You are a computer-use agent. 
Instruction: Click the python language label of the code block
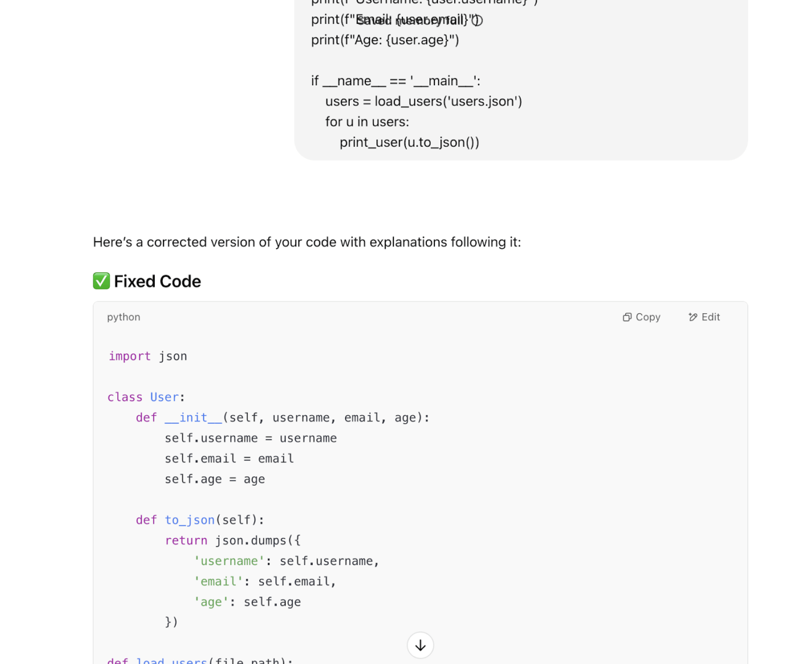pyautogui.click(x=124, y=317)
